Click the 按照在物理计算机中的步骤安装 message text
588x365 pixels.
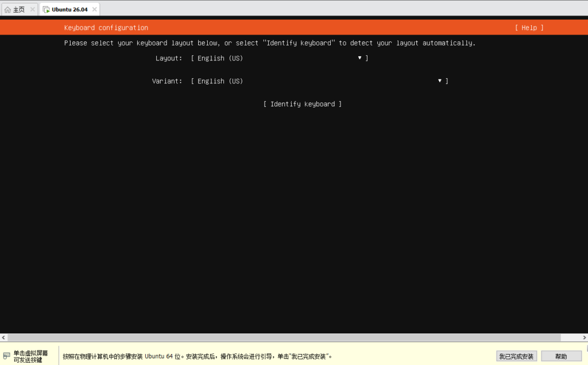[198, 356]
